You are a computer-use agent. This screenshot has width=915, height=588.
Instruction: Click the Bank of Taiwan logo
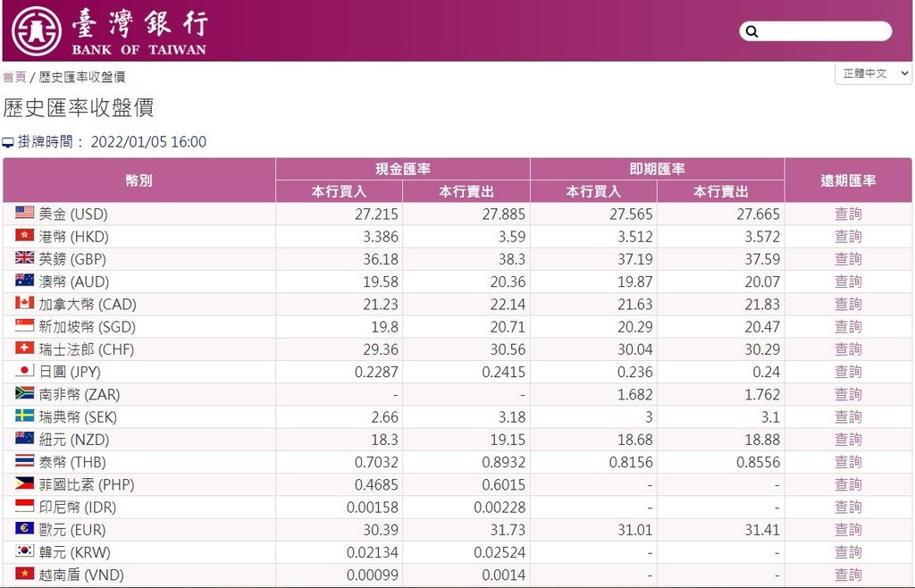[x=110, y=31]
